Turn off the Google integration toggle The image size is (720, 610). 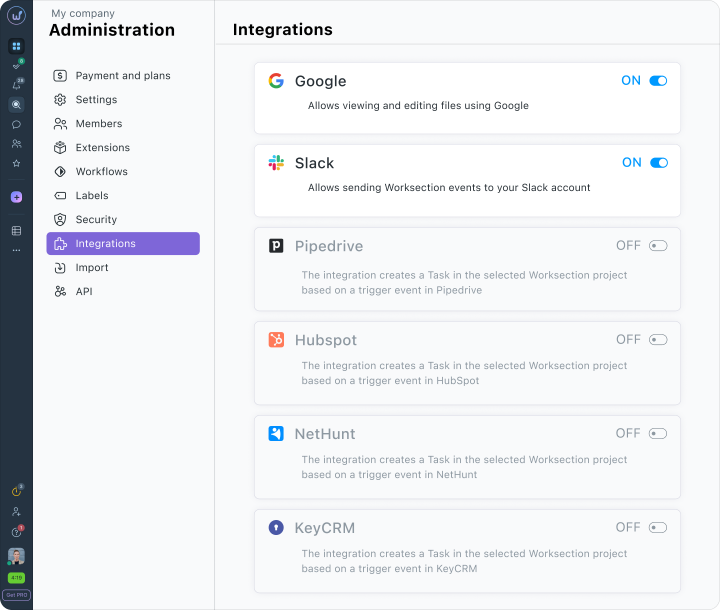point(658,81)
